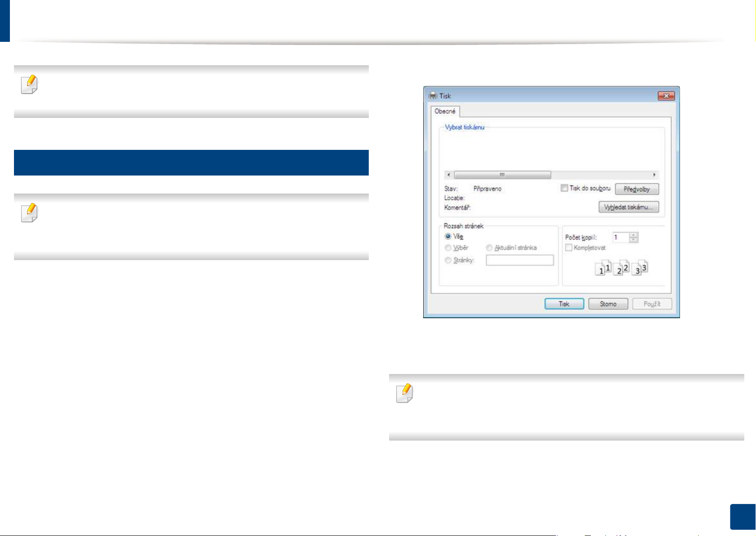Close the Tisk dialog window
Image resolution: width=756 pixels, height=536 pixels.
(x=665, y=96)
